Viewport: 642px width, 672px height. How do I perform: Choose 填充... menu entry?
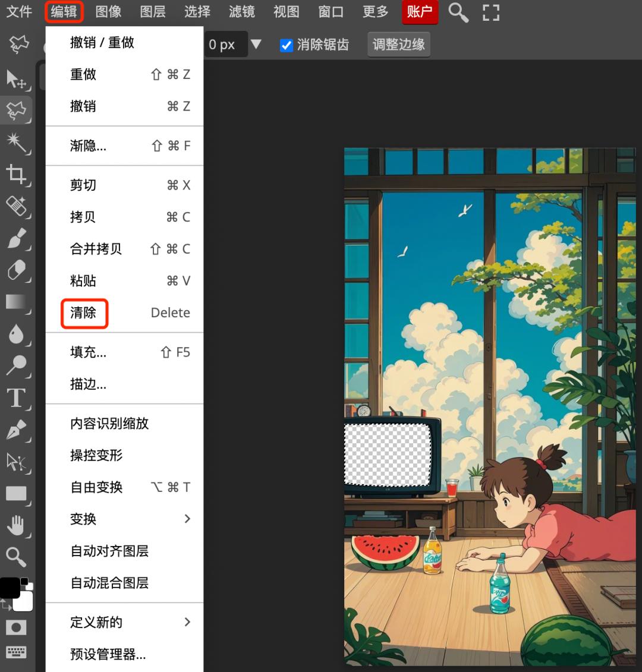click(124, 352)
